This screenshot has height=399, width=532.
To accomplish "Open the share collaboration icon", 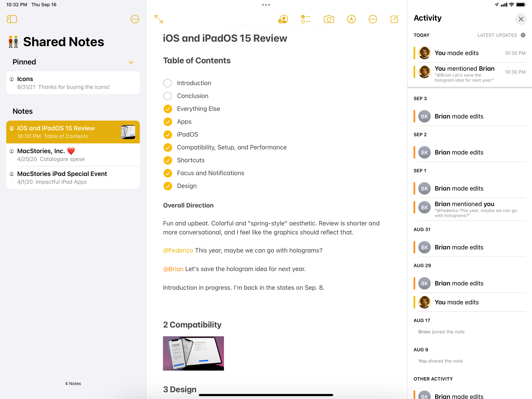I will (283, 19).
